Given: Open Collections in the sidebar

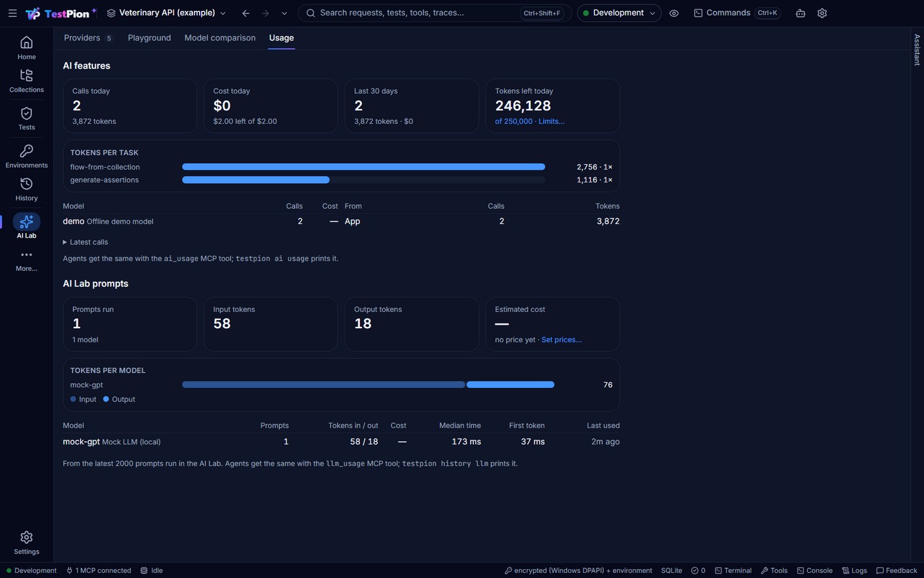Looking at the screenshot, I should pos(26,81).
